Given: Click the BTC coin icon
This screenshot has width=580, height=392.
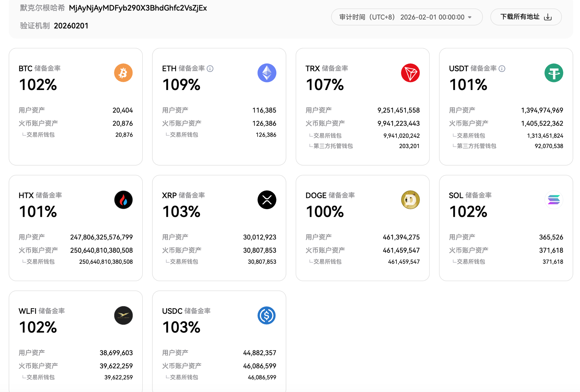Looking at the screenshot, I should (x=123, y=73).
